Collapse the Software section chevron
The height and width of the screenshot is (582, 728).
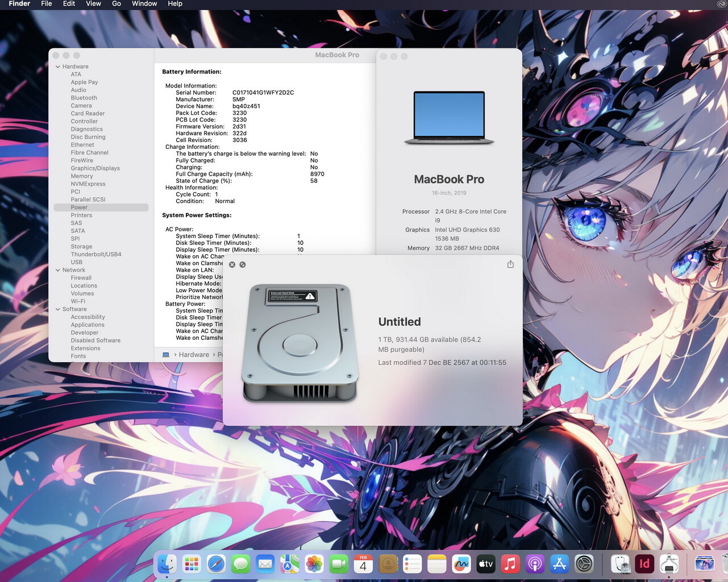(x=58, y=309)
